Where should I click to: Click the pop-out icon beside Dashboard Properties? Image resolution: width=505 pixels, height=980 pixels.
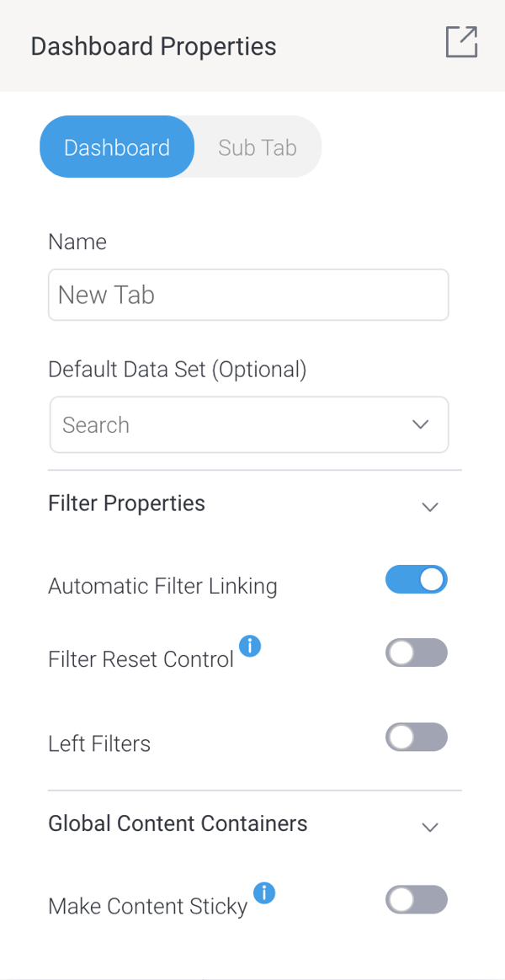point(461,42)
